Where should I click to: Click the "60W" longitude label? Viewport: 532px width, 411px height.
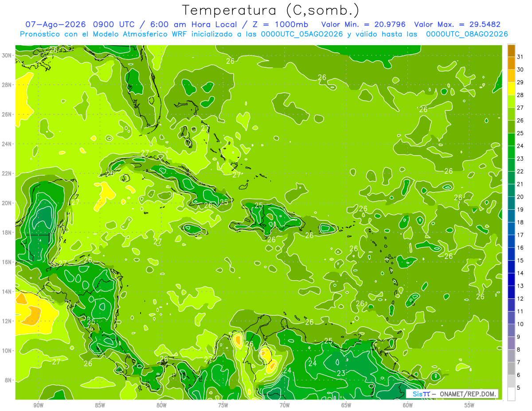tap(408, 405)
